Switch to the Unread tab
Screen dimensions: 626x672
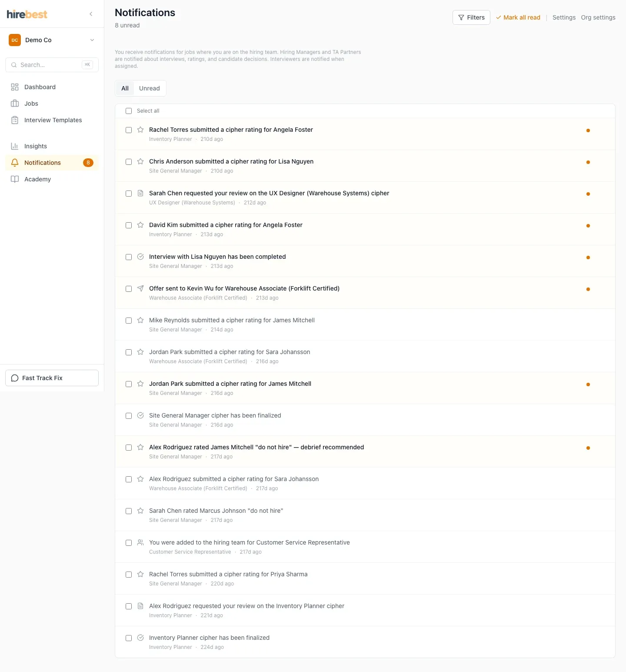tap(150, 88)
